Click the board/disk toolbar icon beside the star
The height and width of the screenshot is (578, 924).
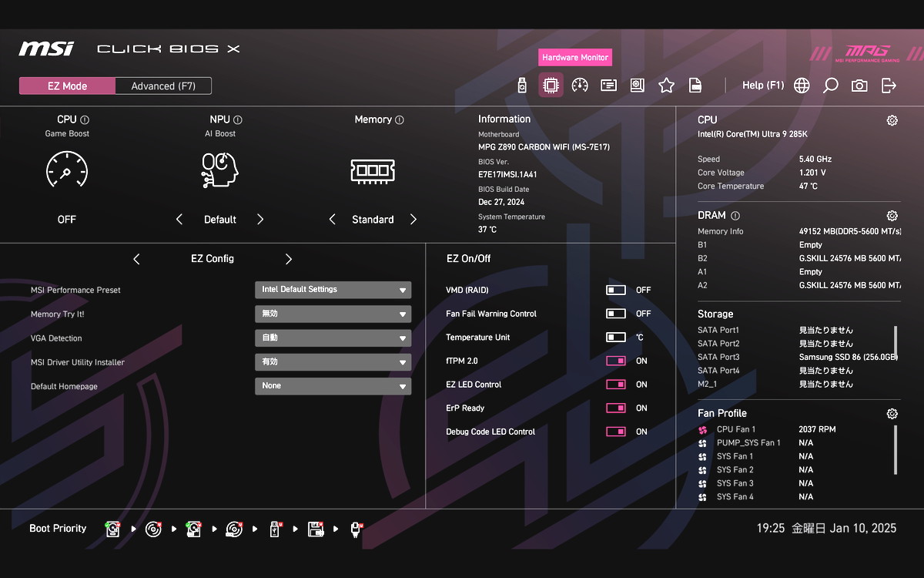click(638, 86)
